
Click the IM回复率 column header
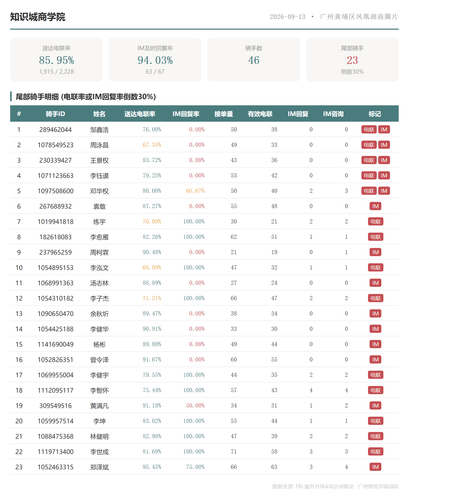(186, 114)
